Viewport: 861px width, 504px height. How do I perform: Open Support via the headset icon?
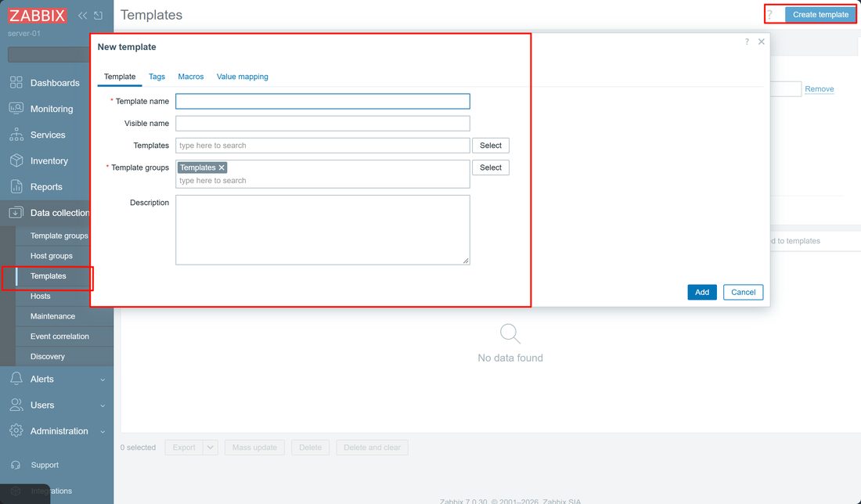[16, 465]
